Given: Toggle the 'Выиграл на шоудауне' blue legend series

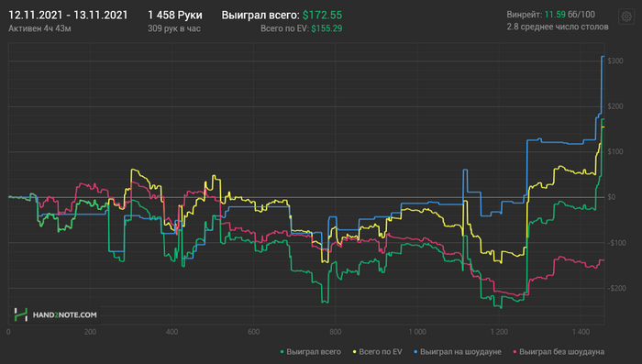Looking at the screenshot, I should [x=458, y=352].
